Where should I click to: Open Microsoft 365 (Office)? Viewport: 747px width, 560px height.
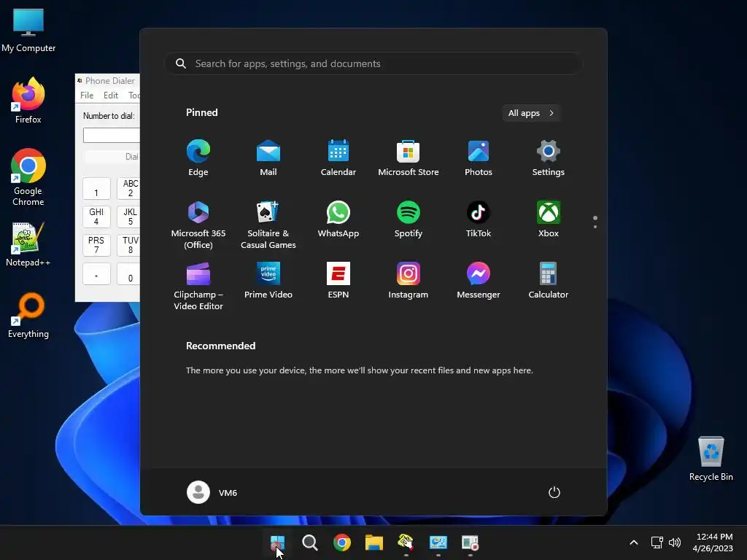pyautogui.click(x=198, y=225)
